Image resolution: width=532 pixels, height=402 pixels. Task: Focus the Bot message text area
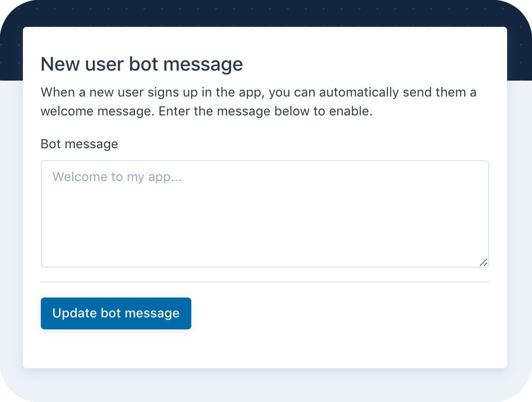(x=265, y=214)
